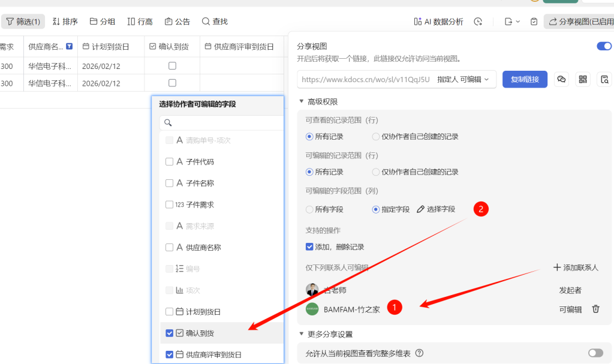Image resolution: width=614 pixels, height=364 pixels.
Task: Open the 查找 search tool
Action: [x=215, y=22]
